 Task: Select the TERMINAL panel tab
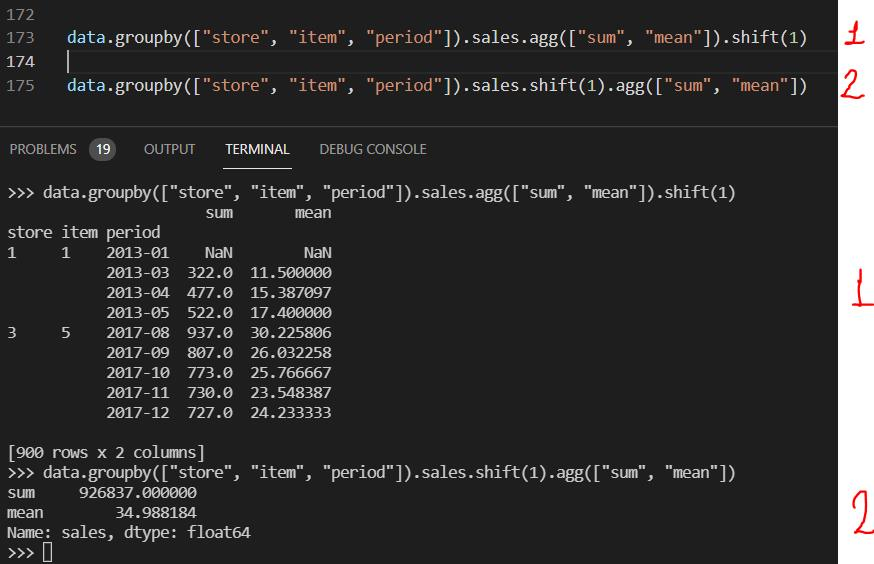(x=257, y=149)
